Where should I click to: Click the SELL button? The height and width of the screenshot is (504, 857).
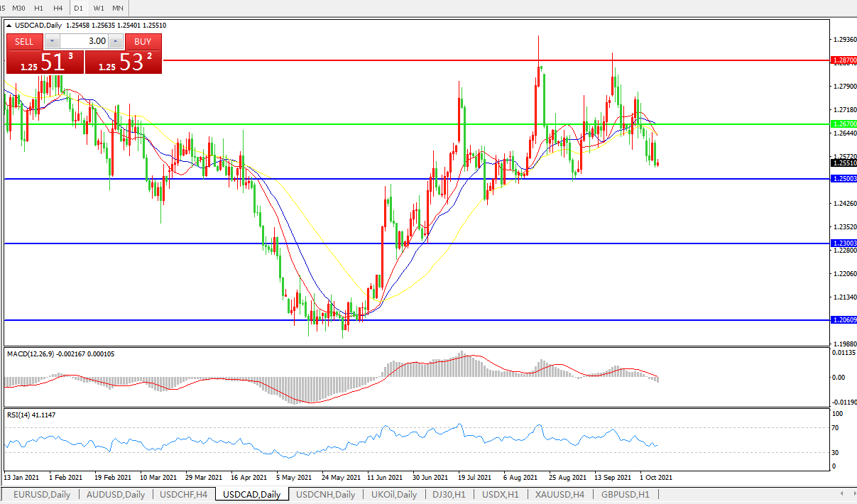[24, 41]
